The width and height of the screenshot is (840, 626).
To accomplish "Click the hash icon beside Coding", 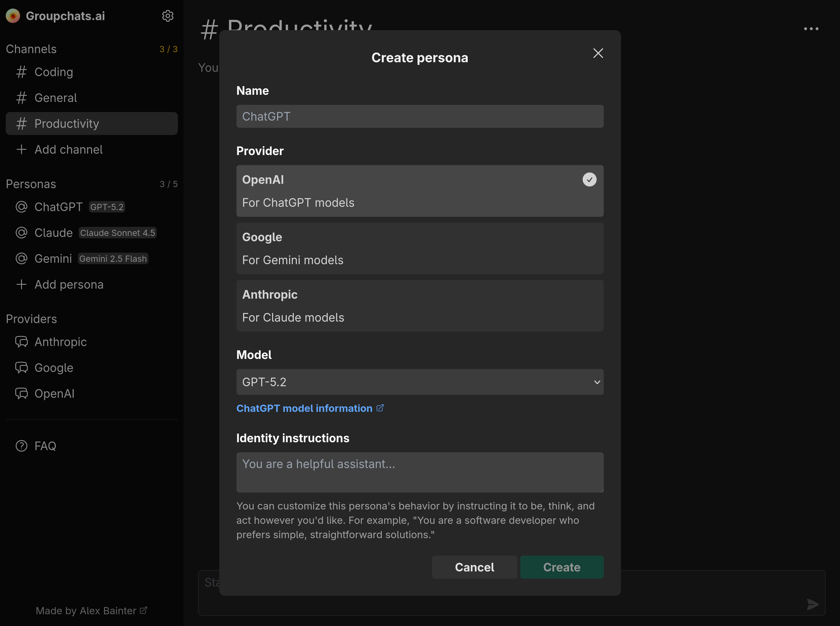I will pyautogui.click(x=22, y=72).
